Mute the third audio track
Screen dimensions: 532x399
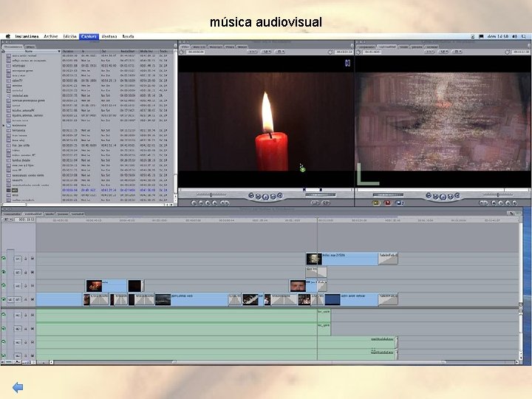[x=4, y=342]
